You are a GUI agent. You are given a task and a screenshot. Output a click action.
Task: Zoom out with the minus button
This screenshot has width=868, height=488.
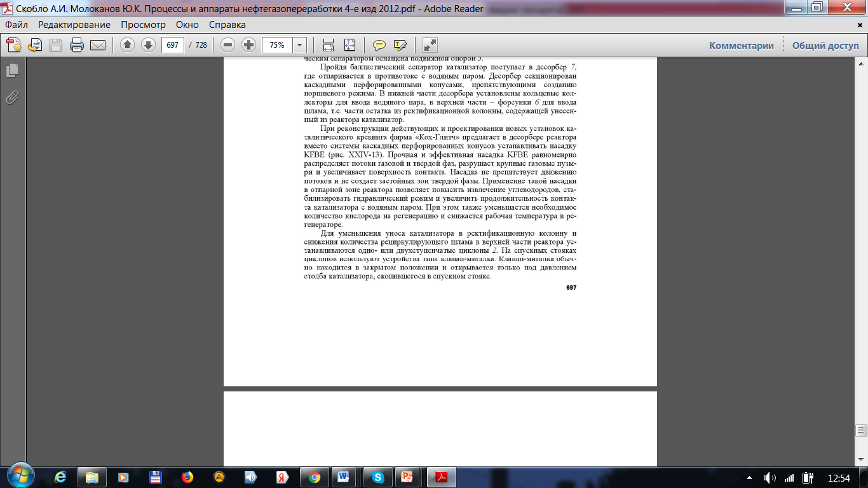(228, 45)
